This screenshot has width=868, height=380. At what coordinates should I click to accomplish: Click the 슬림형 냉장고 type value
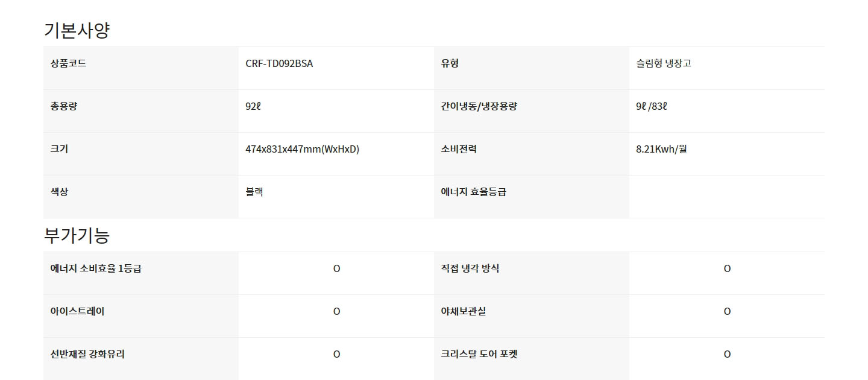[664, 63]
